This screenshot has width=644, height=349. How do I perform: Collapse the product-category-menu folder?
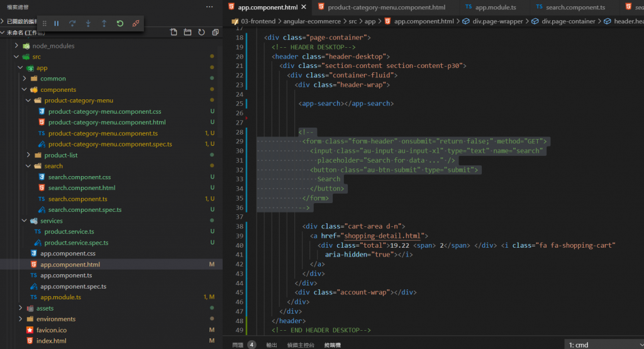tap(28, 100)
